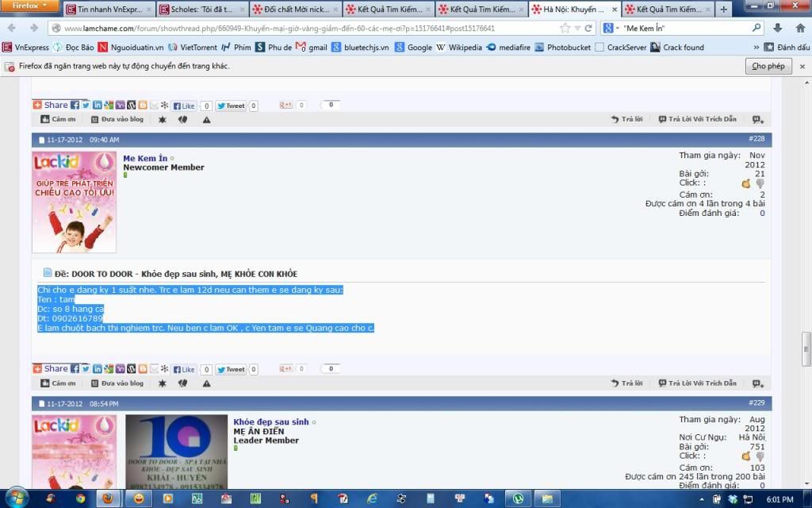Open the new tab plus button
Screen dimensions: 812x508
click(x=723, y=9)
